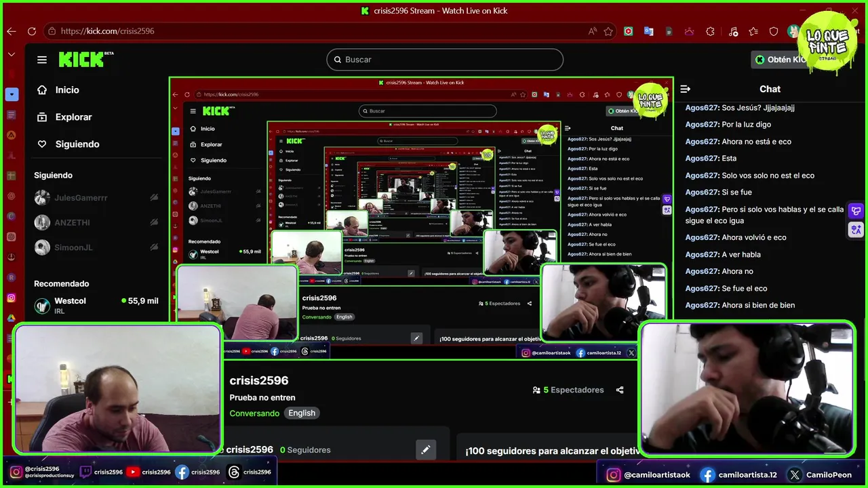
Task: Open SimoonJL followed channel
Action: 96,247
